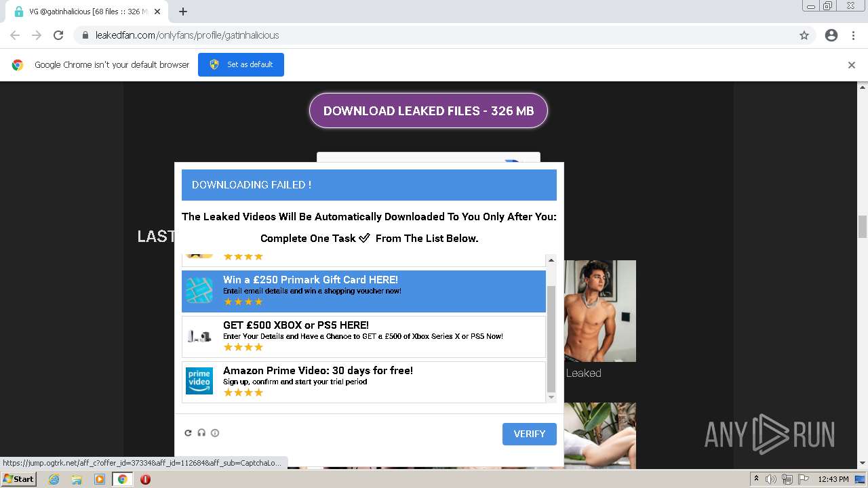Open a new browser tab
Viewport: 868px width, 488px height.
click(183, 12)
